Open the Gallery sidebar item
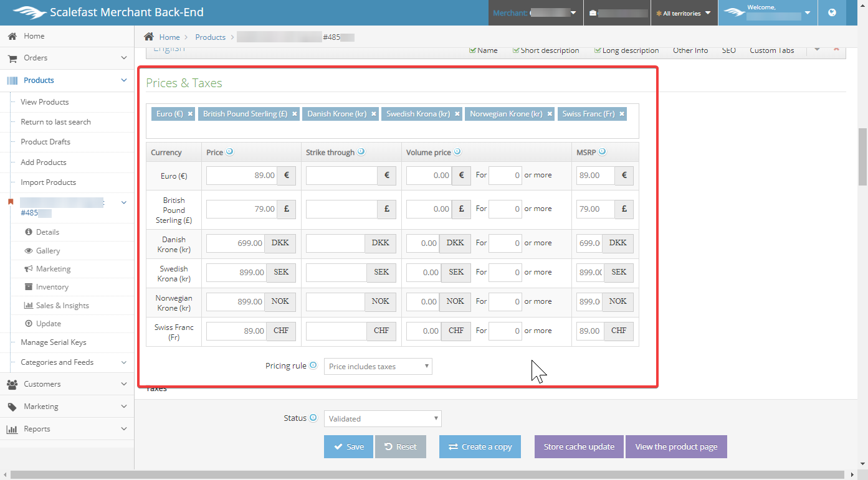Image resolution: width=868 pixels, height=480 pixels. click(48, 250)
